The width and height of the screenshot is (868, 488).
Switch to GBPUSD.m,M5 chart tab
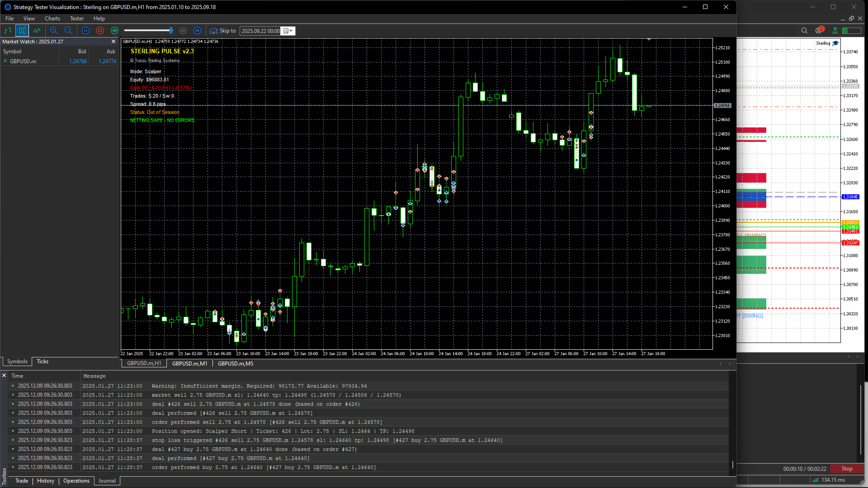point(235,364)
